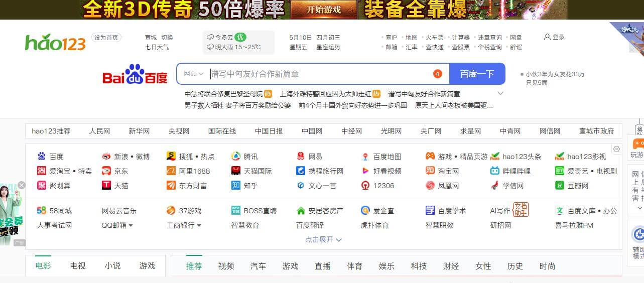Click the Baidu search input field
This screenshot has width=644, height=283.
click(x=312, y=74)
